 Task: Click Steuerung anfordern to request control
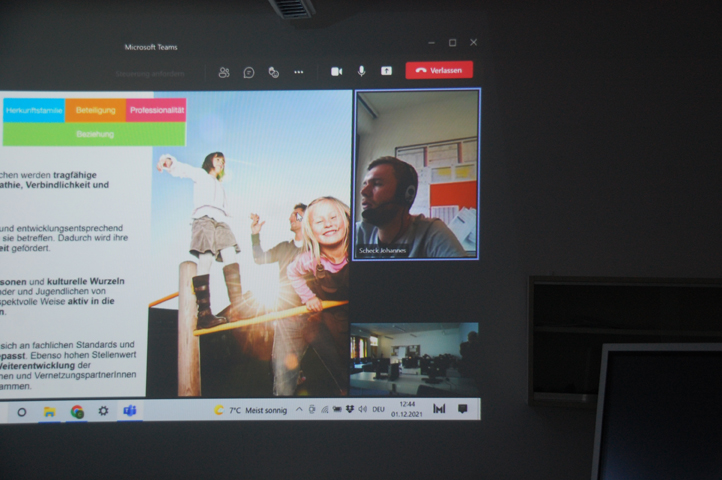(150, 74)
